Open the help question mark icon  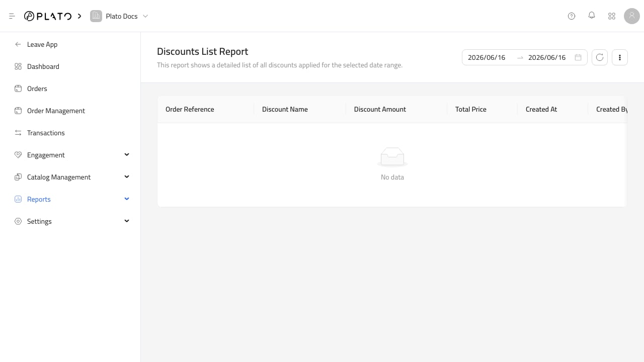572,16
